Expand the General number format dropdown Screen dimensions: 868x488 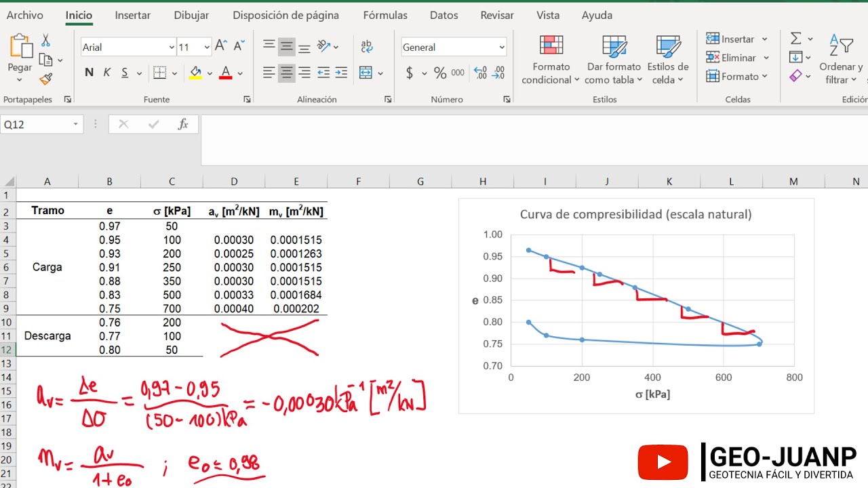[502, 47]
